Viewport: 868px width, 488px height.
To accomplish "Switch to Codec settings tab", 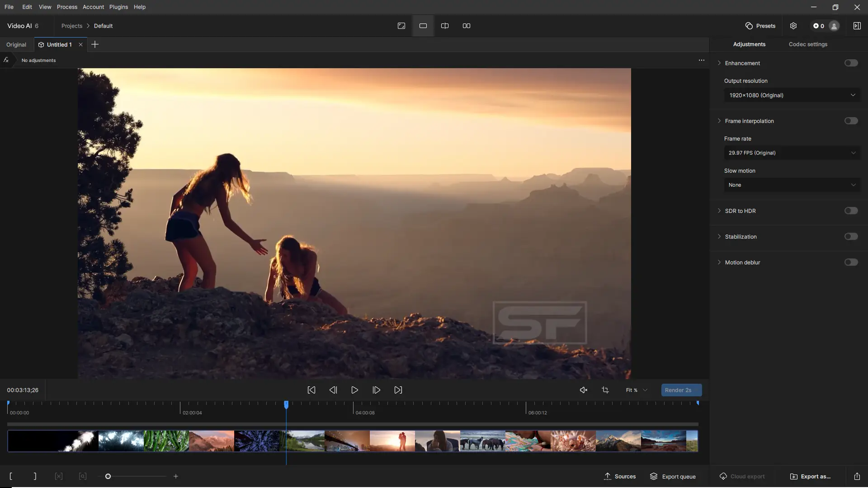I will click(x=808, y=44).
